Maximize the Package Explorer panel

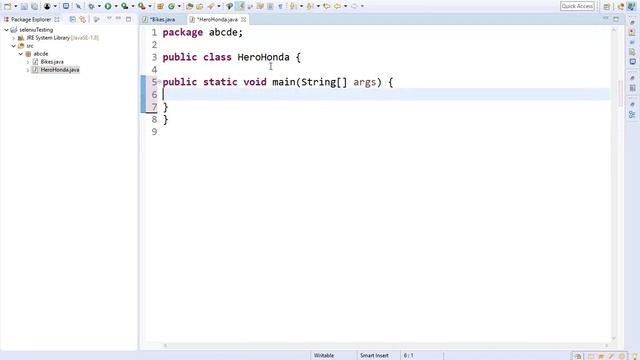128,19
